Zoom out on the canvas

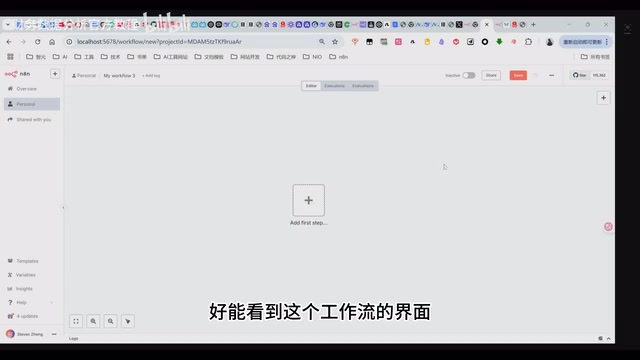tap(110, 321)
